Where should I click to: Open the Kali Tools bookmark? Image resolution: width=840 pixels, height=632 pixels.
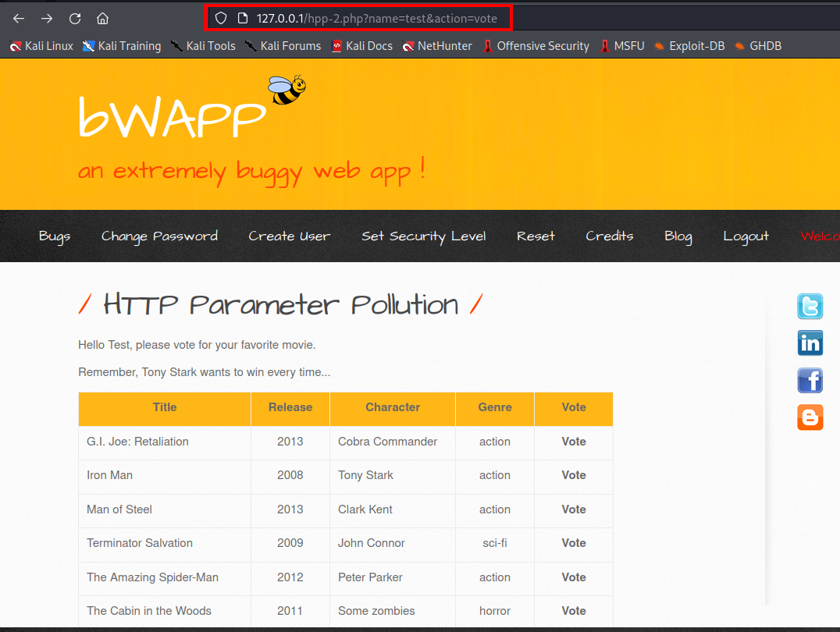[x=203, y=46]
